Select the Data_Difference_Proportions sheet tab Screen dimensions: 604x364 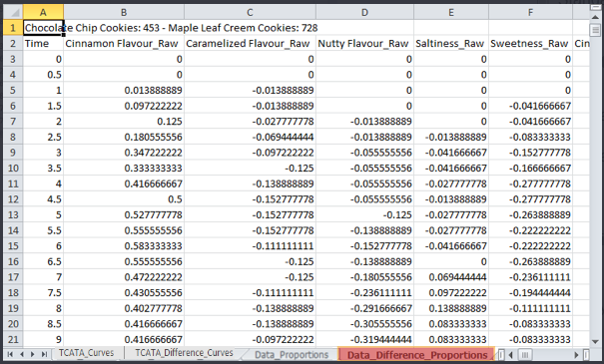(416, 355)
